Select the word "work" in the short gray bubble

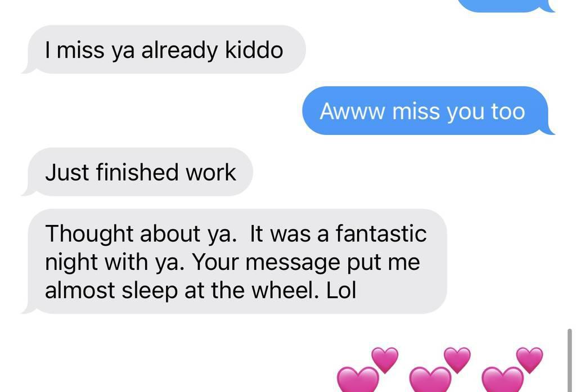(x=211, y=172)
